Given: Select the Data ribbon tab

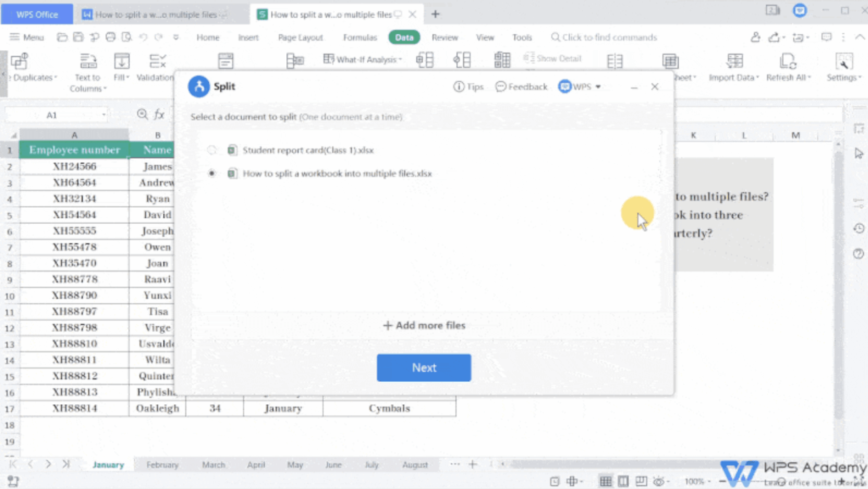Looking at the screenshot, I should pyautogui.click(x=404, y=37).
